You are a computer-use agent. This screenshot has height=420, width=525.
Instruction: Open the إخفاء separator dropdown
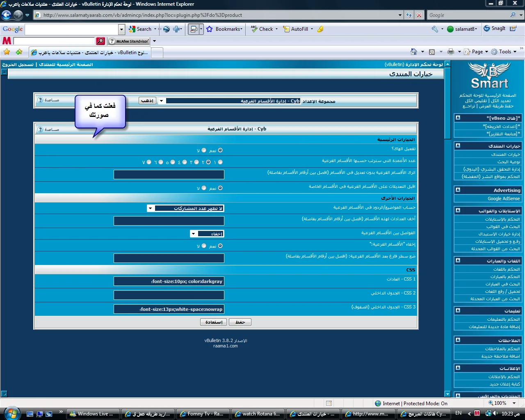(194, 234)
